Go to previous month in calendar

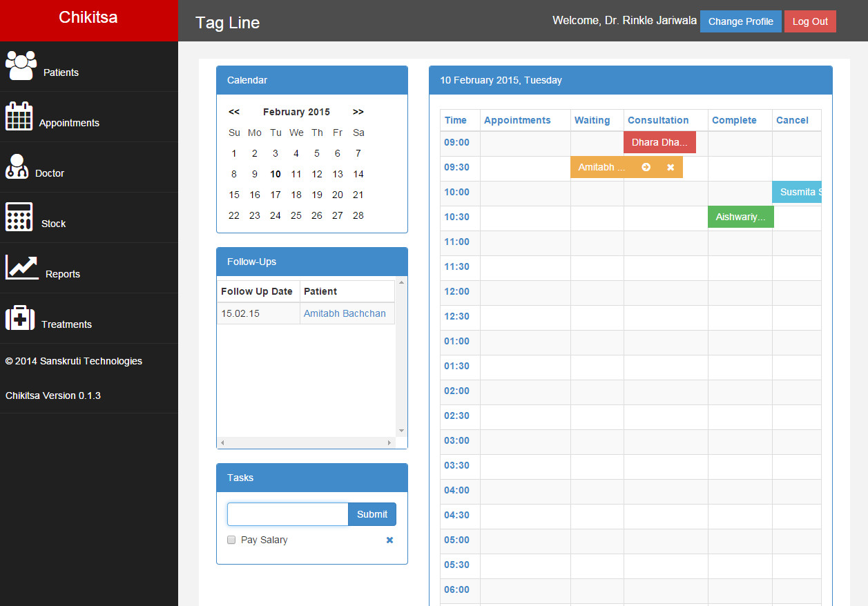[x=234, y=112]
